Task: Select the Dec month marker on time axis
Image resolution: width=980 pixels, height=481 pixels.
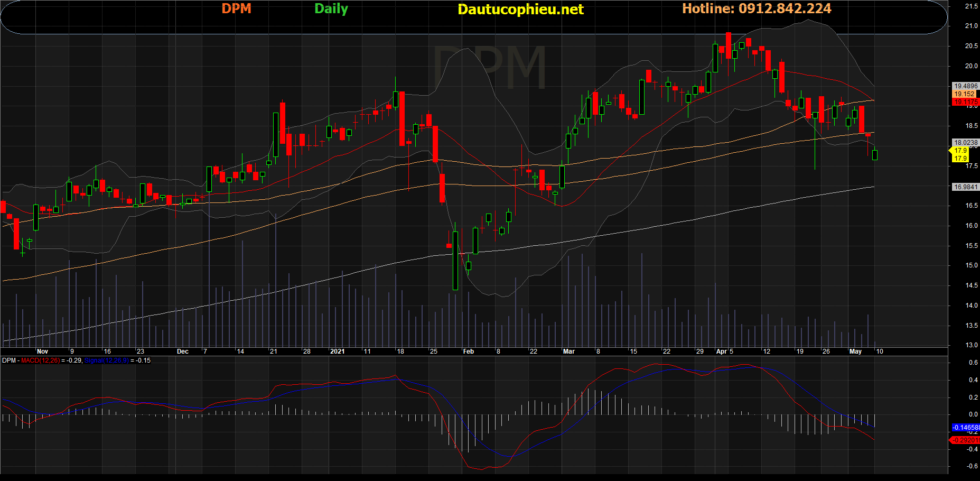Action: tap(183, 351)
